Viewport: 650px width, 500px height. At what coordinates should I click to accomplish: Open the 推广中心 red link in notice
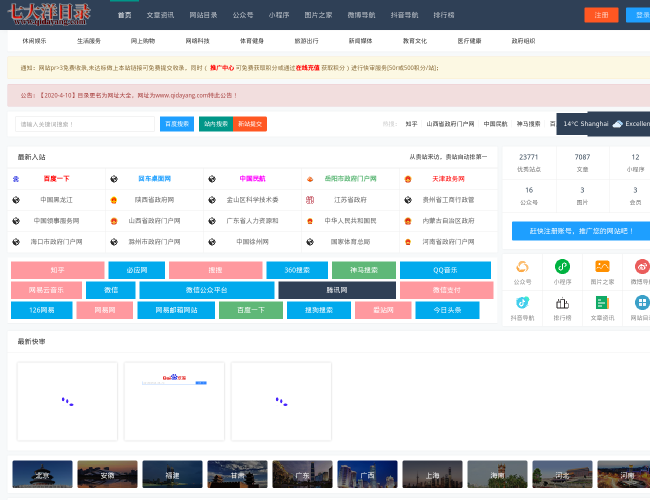tap(222, 68)
